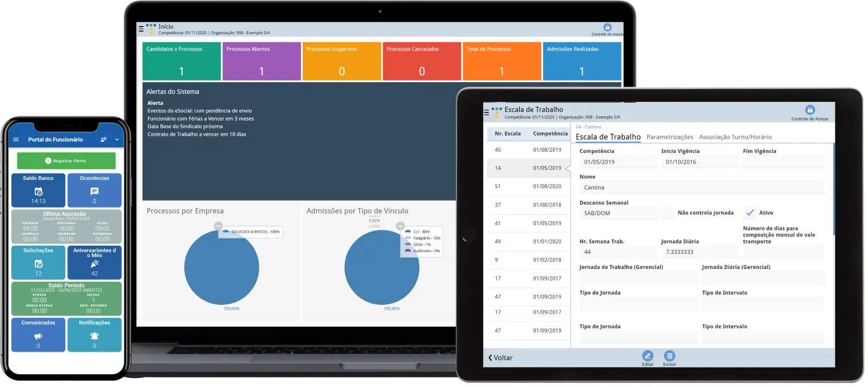Collapse the Admissões por Tipo legend
Image resolution: width=868 pixels, height=387 pixels.
(400, 226)
